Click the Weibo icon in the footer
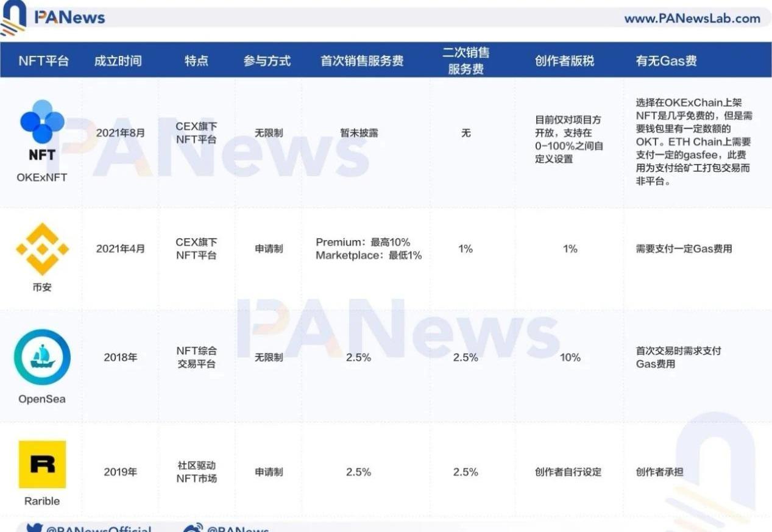This screenshot has width=772, height=532. click(193, 528)
